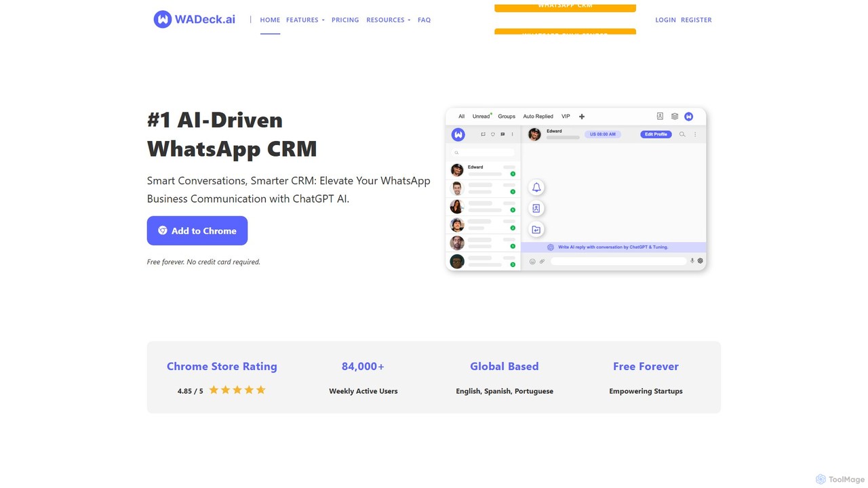This screenshot has width=868, height=488.
Task: Click the green unread badge on Edward's row
Action: pyautogui.click(x=513, y=174)
